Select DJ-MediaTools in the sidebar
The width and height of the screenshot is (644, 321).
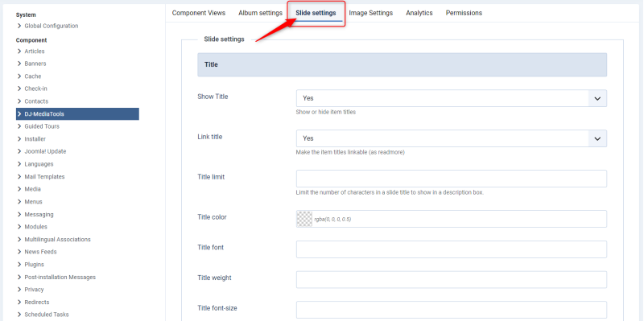(77, 114)
